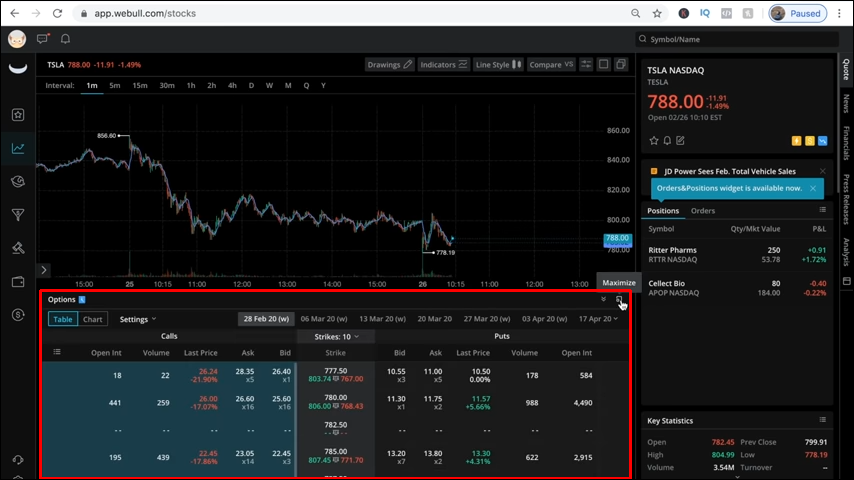Image resolution: width=854 pixels, height=480 pixels.
Task: Select the Stocks chart icon in sidebar
Action: click(x=18, y=148)
